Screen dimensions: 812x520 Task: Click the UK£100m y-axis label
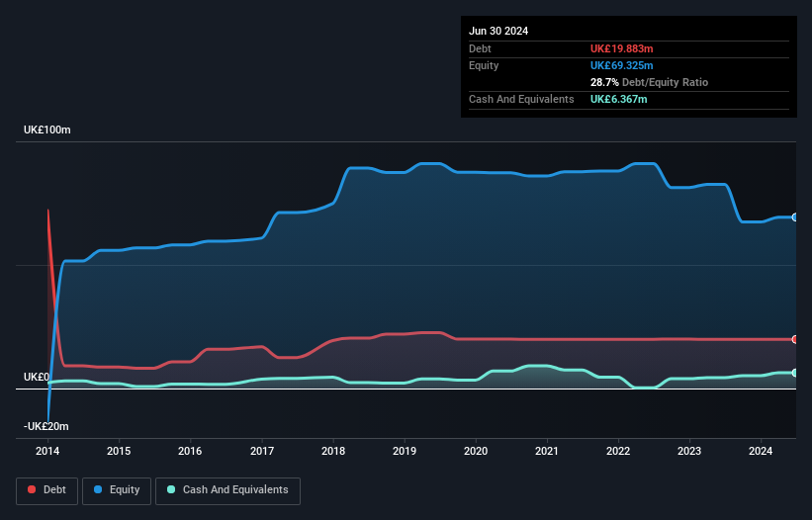pyautogui.click(x=47, y=130)
